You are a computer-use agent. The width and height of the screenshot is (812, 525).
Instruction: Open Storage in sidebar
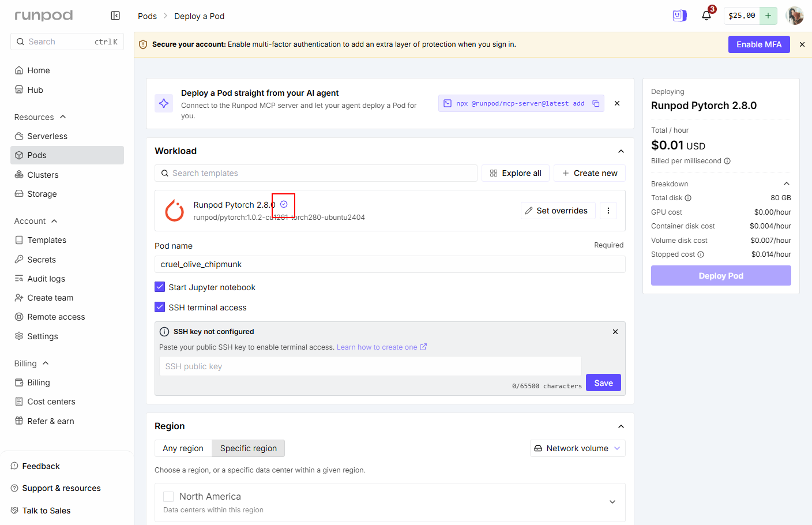pos(67,194)
